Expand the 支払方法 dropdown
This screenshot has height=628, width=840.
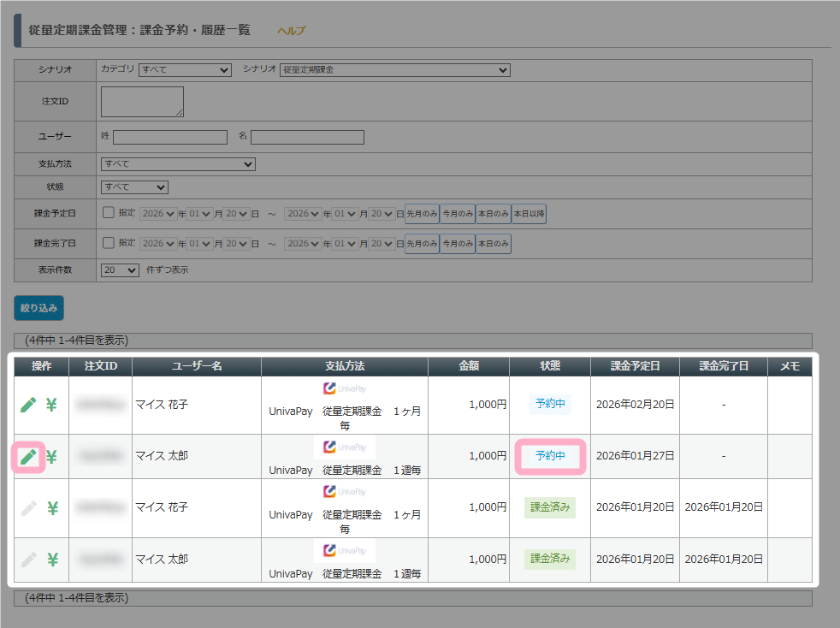click(178, 164)
